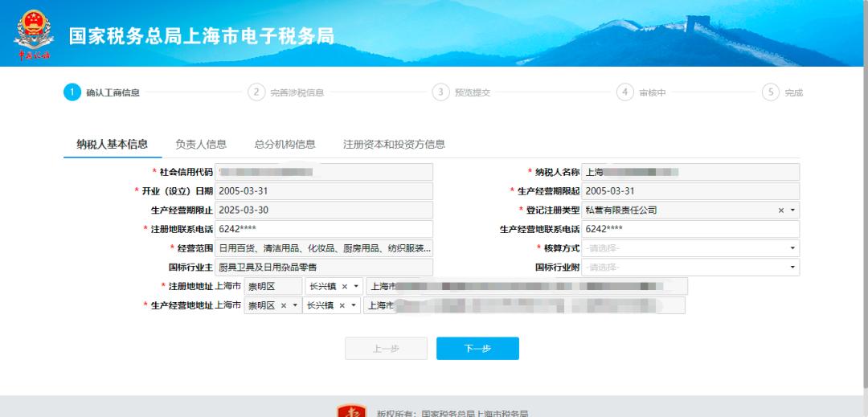Clear 长兴镇 in the 生产经营地地址 row
Viewport: 868px width, 417px height.
pyautogui.click(x=342, y=306)
